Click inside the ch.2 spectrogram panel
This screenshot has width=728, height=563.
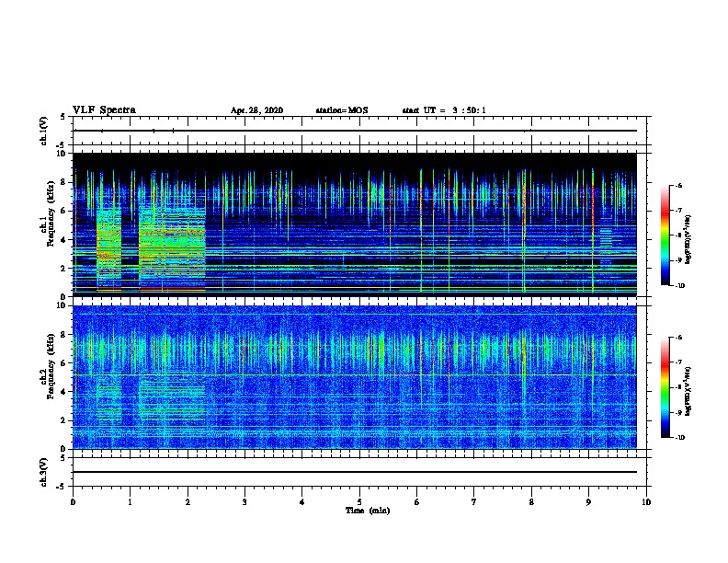355,377
